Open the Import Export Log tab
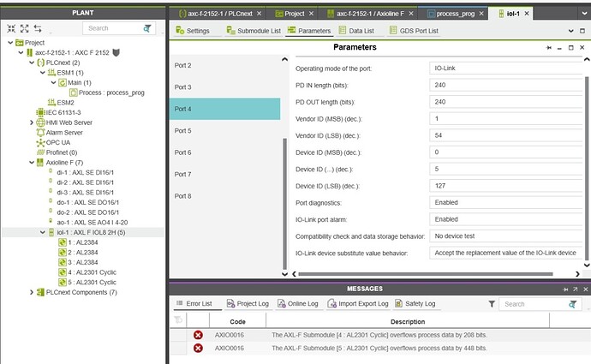 pyautogui.click(x=358, y=304)
